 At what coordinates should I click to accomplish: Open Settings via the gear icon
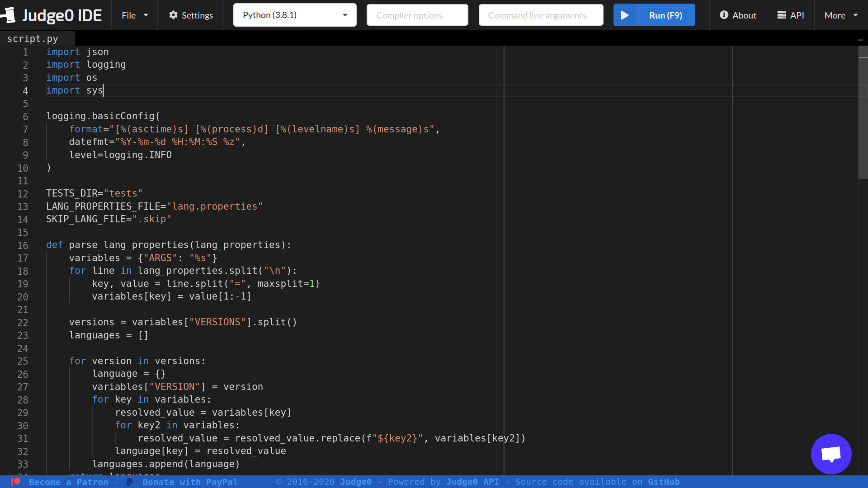pyautogui.click(x=174, y=15)
